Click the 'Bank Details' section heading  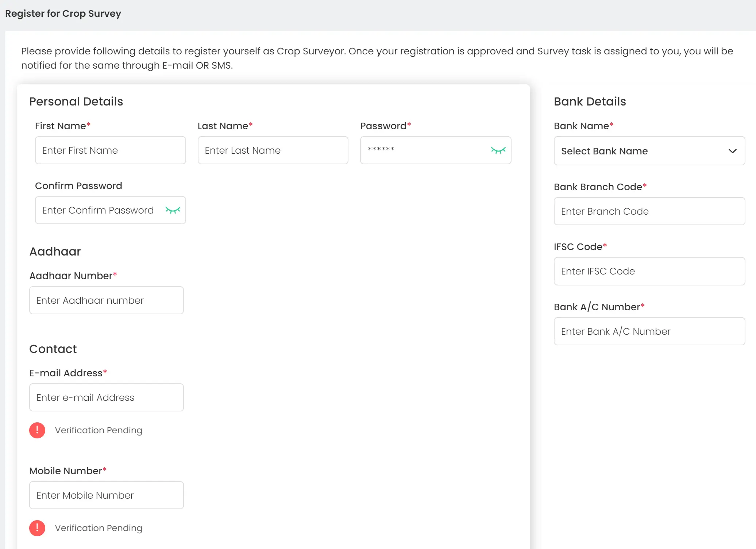click(590, 101)
